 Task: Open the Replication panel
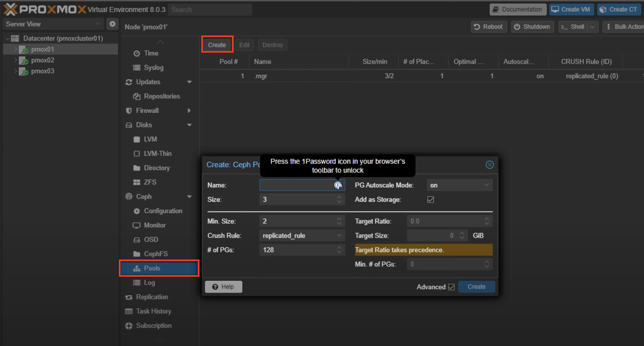(152, 297)
